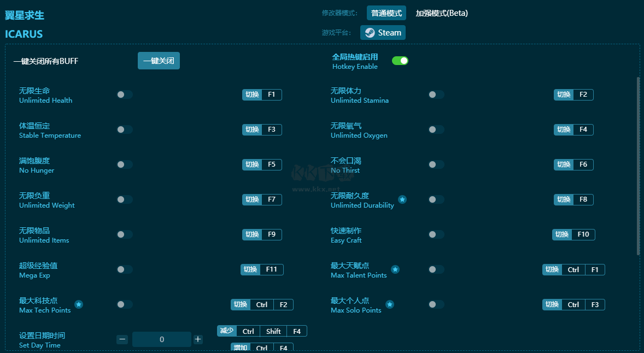The width and height of the screenshot is (644, 353).
Task: Click the 切换 label for Easy Craft
Action: 562,234
